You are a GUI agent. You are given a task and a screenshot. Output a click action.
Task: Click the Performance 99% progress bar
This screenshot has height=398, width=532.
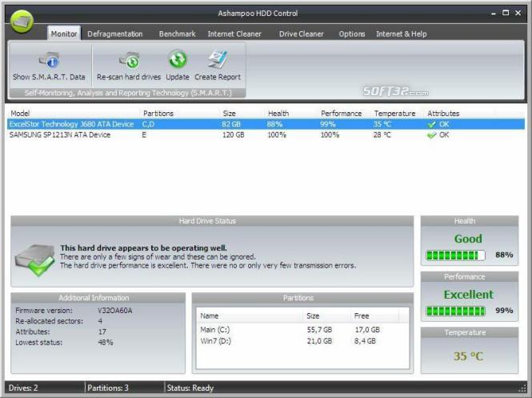pos(455,311)
